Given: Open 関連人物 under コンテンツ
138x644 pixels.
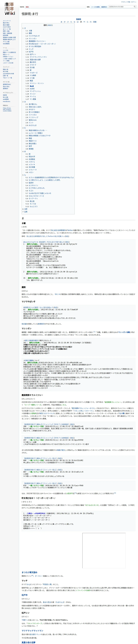Looking at the screenshot, I should (x=5, y=70).
